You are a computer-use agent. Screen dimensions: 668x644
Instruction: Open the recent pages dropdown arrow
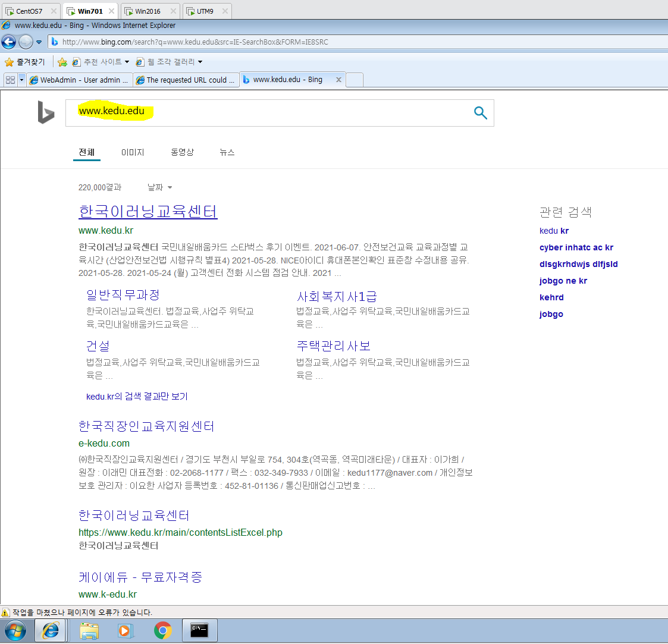point(39,42)
